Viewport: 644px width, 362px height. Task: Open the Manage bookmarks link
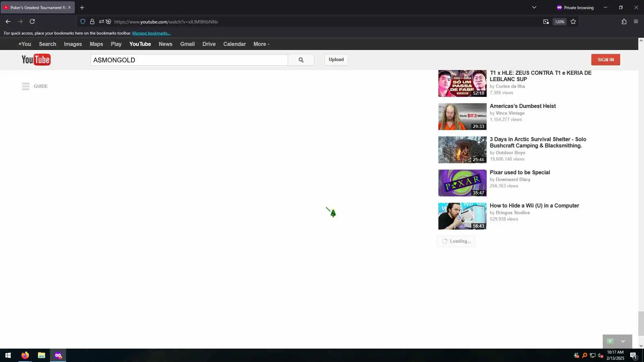tap(151, 33)
